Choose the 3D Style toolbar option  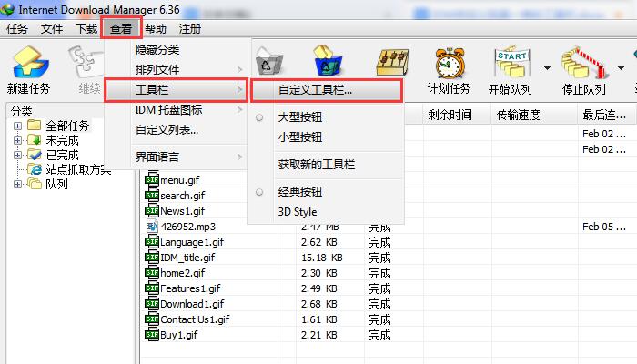tap(298, 212)
